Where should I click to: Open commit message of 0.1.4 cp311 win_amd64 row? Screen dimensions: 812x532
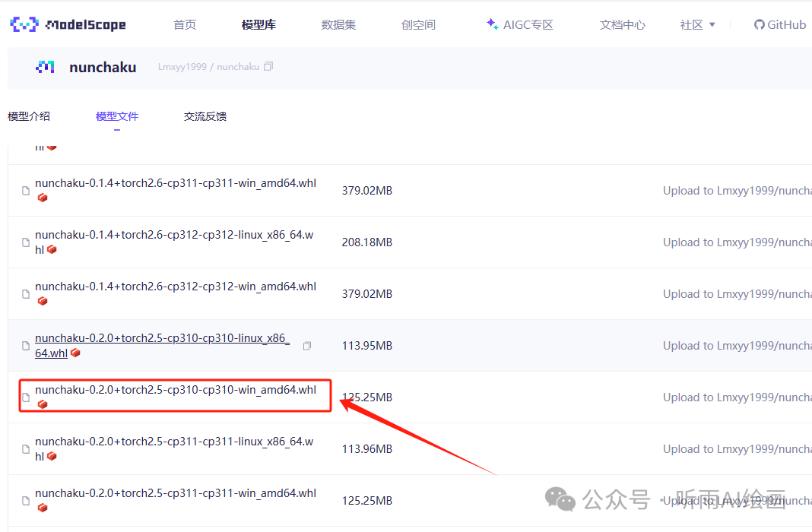(737, 191)
